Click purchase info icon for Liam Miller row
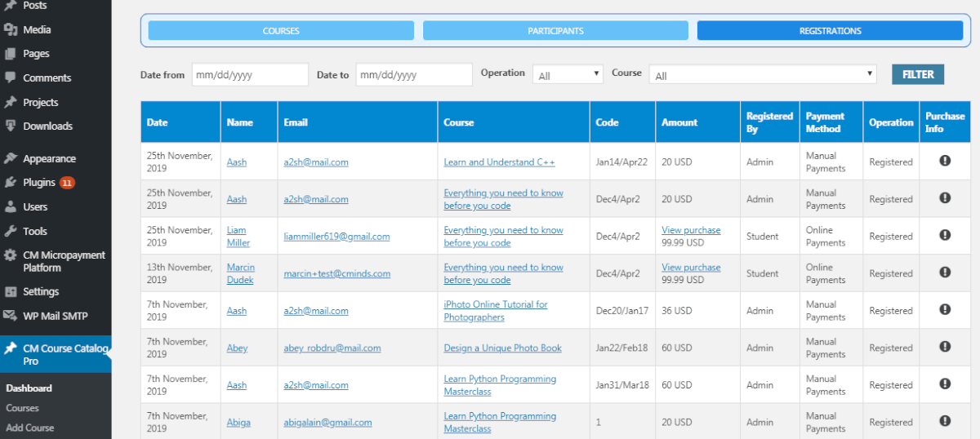The image size is (980, 439). click(x=945, y=235)
